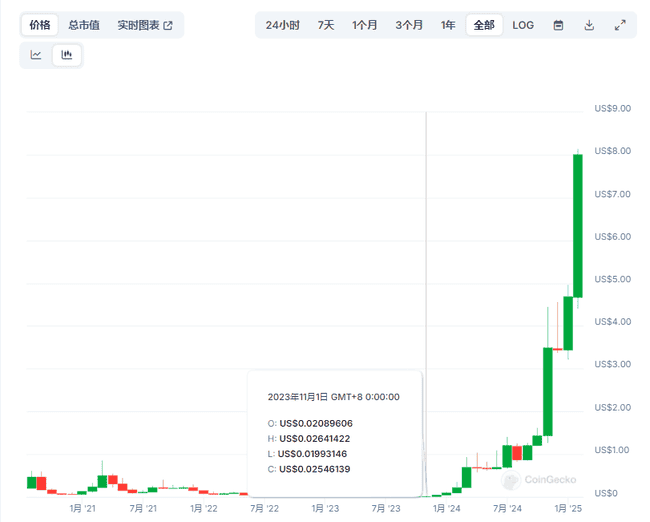Image resolution: width=650 pixels, height=522 pixels.
Task: Choose the 1个月 time range
Action: click(x=365, y=25)
